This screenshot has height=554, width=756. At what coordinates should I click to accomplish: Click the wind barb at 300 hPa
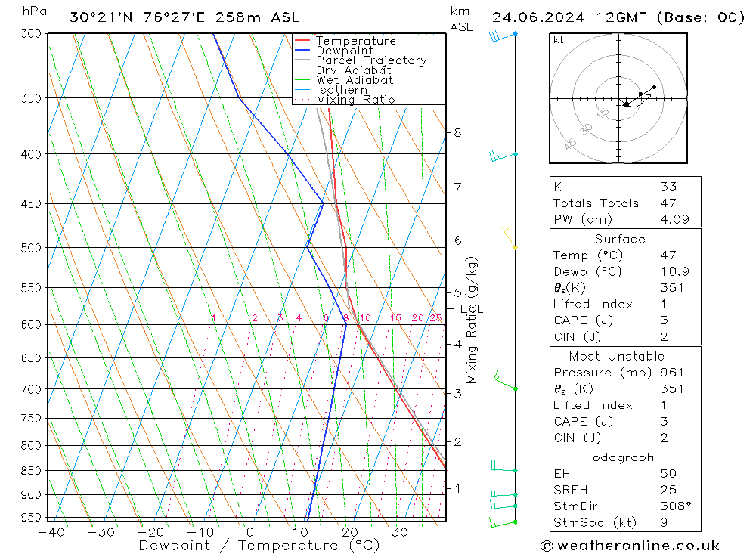(x=503, y=36)
